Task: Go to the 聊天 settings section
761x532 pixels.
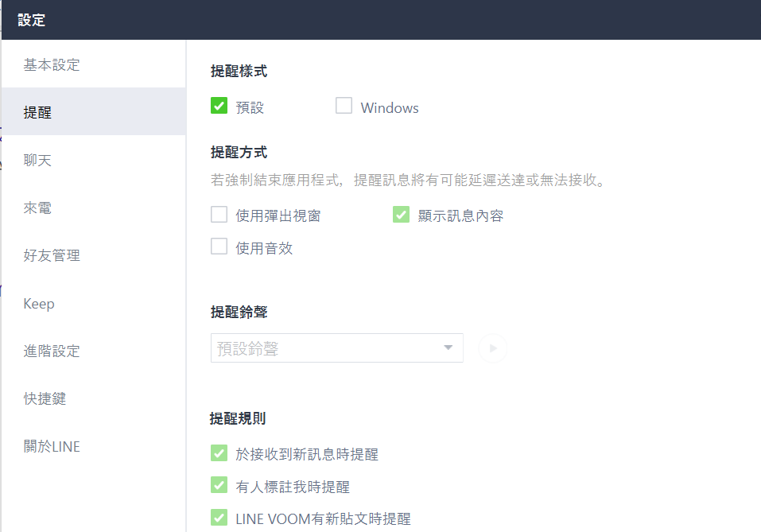Action: 94,160
